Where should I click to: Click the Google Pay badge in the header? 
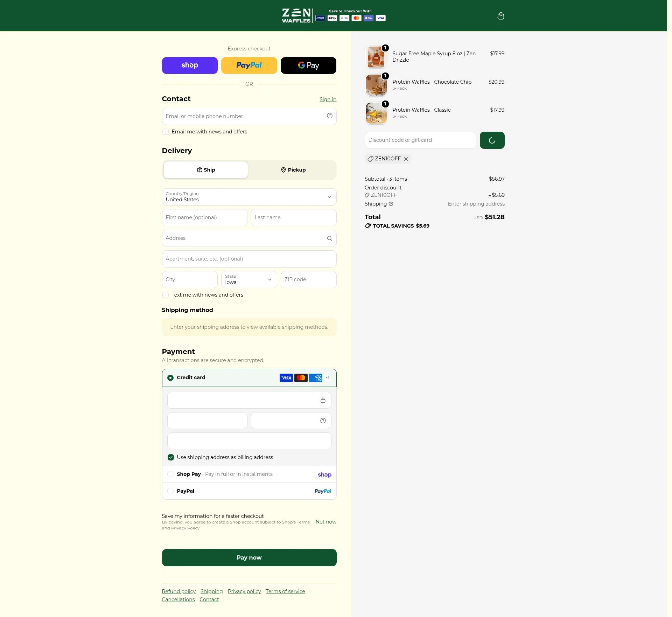pyautogui.click(x=344, y=18)
